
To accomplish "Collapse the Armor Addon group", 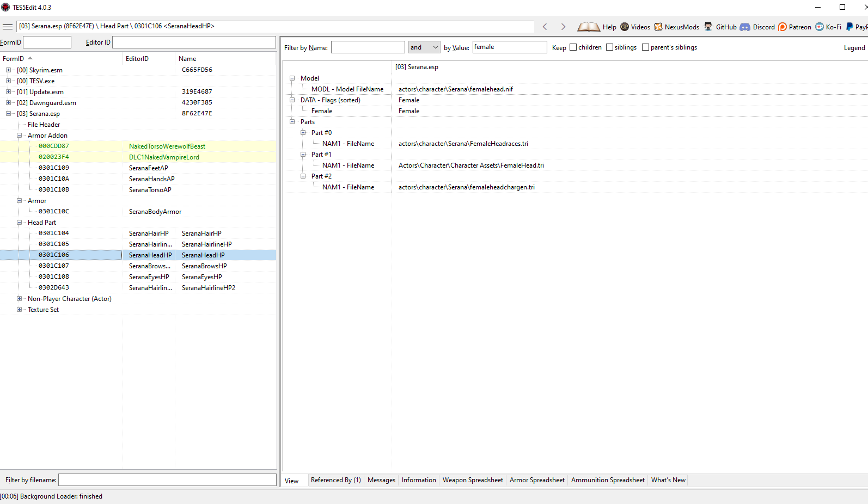I will point(19,135).
